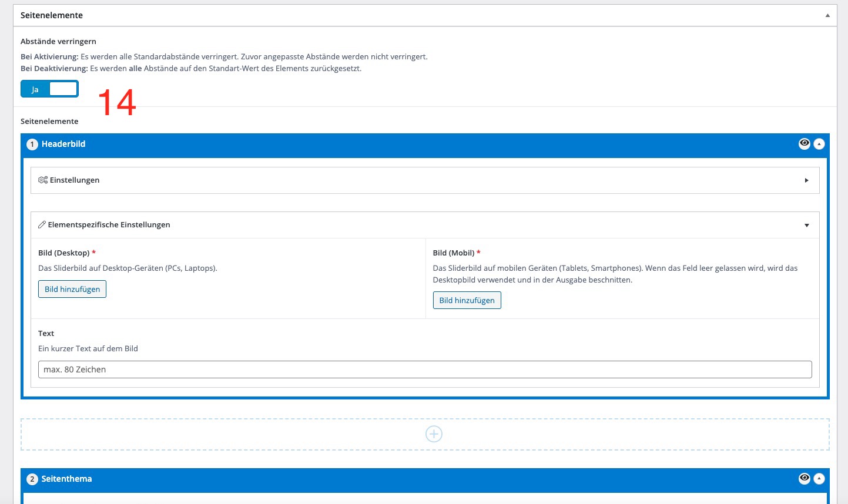848x504 pixels.
Task: Click the number 1 badge on Headerbild
Action: coord(32,145)
